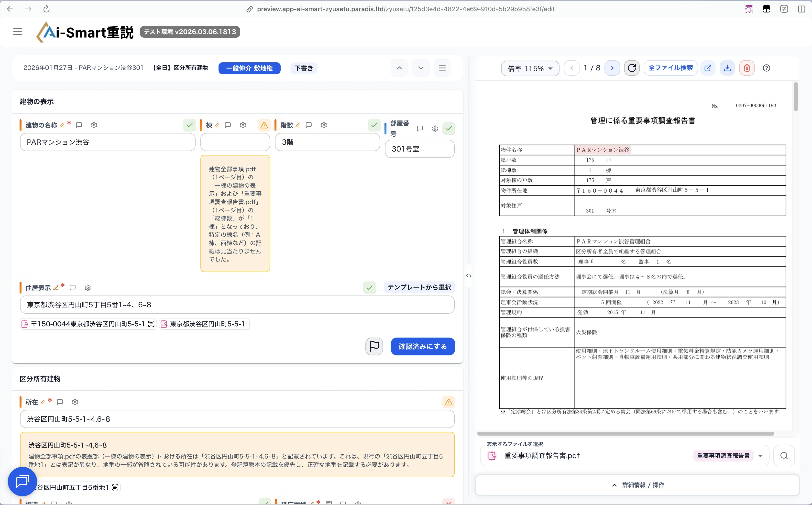Go back in browser history
Screen dimensions: 812x505
[x=10, y=9]
